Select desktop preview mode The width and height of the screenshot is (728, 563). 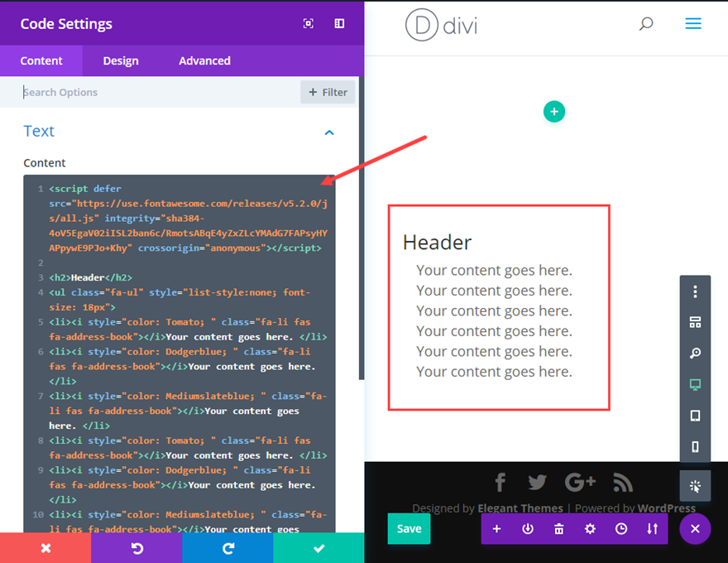695,385
